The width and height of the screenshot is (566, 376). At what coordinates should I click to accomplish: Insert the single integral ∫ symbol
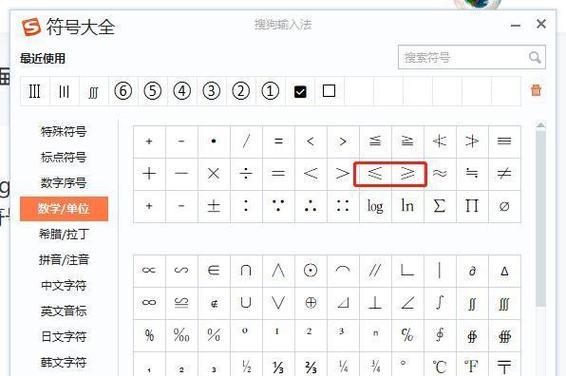click(440, 303)
